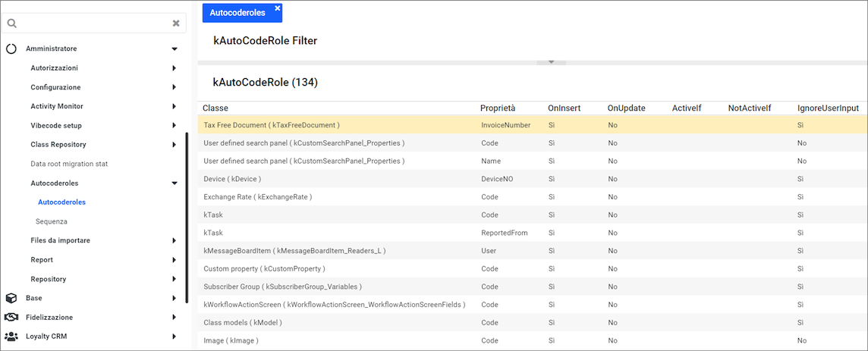This screenshot has height=351, width=868.
Task: Collapse the filter panel divider arrow
Action: click(x=552, y=62)
